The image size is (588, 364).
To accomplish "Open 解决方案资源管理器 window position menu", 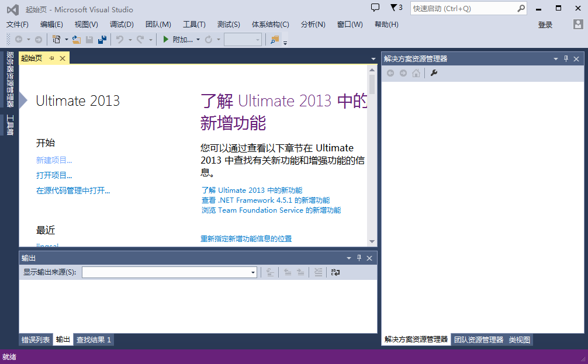I will 556,58.
